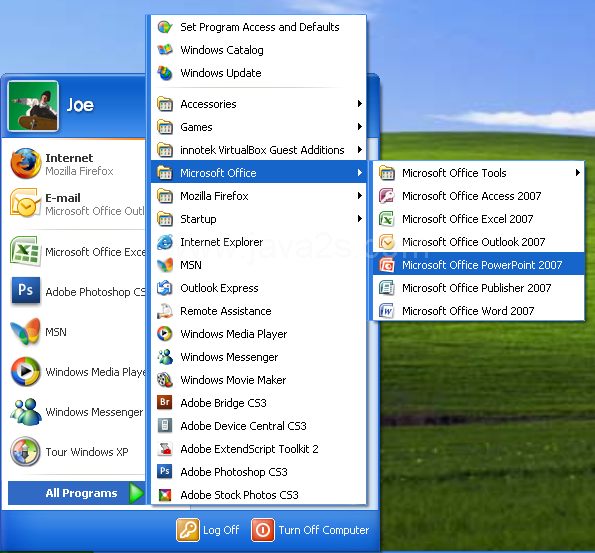Image resolution: width=595 pixels, height=553 pixels.
Task: Click the Photoshop Ps icon in the left column
Action: (25, 291)
